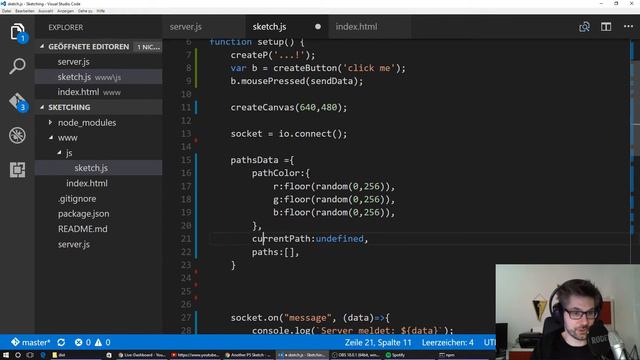Click the master* branch indicator
640x360 pixels.
(30, 342)
